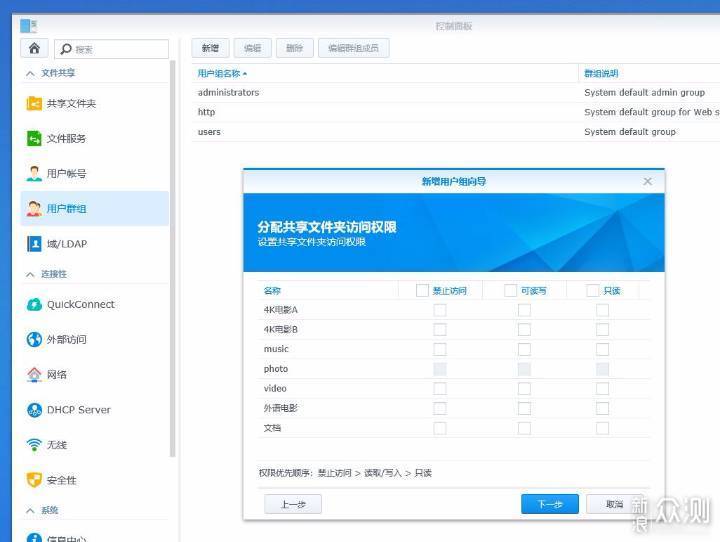Open 用户帐号 user account icon

34,173
